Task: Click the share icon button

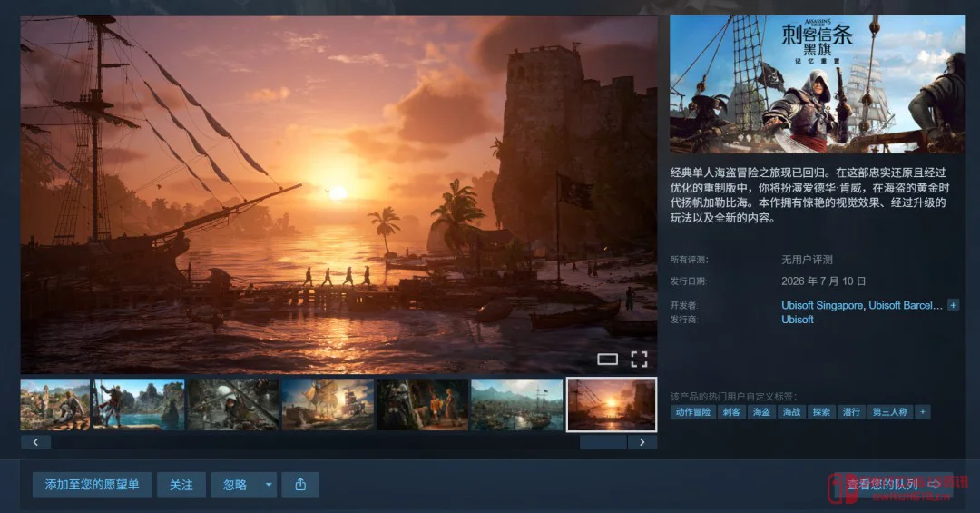Action: tap(300, 485)
